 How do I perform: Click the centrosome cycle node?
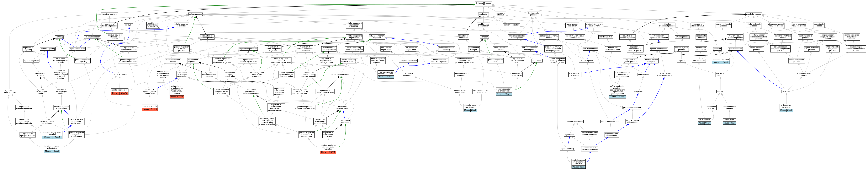150,106
